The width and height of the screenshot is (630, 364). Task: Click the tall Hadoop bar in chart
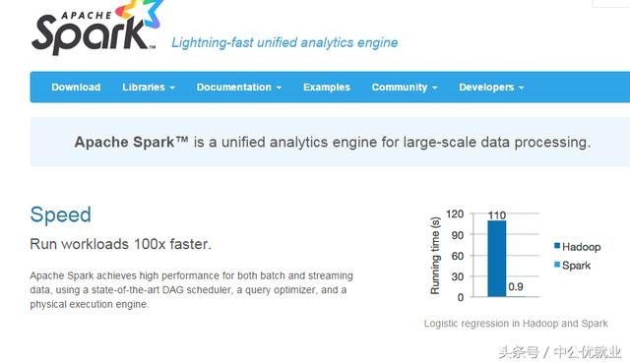[497, 259]
